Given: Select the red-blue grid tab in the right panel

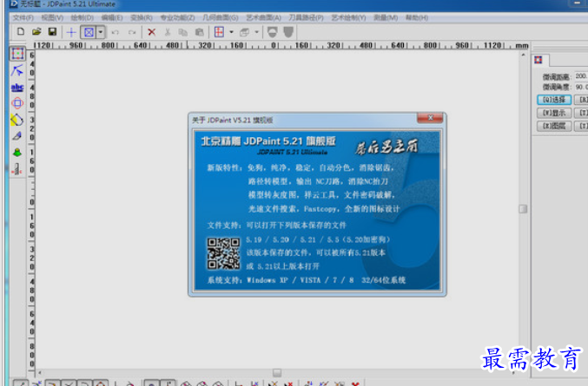Looking at the screenshot, I should 538,60.
